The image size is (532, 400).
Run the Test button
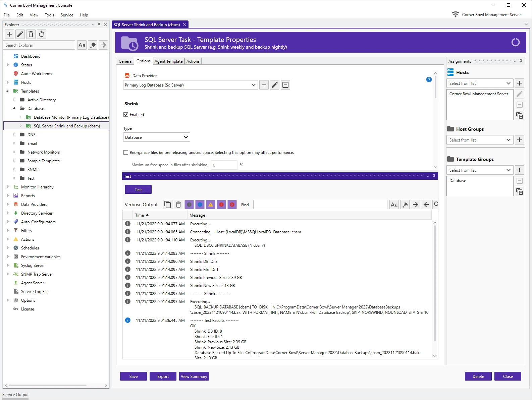coord(138,190)
